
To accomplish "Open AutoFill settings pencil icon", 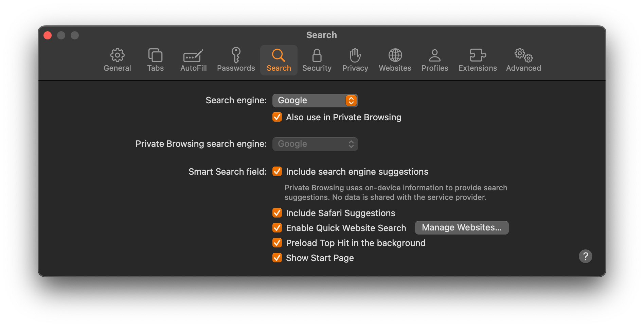I will (x=193, y=56).
